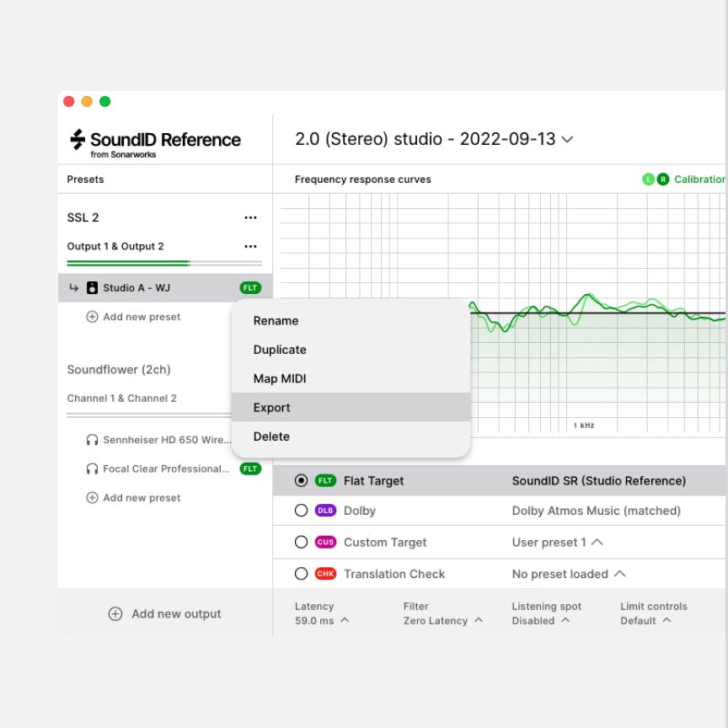Select the Translation Check radio button
Image resolution: width=728 pixels, height=728 pixels.
coord(302,574)
